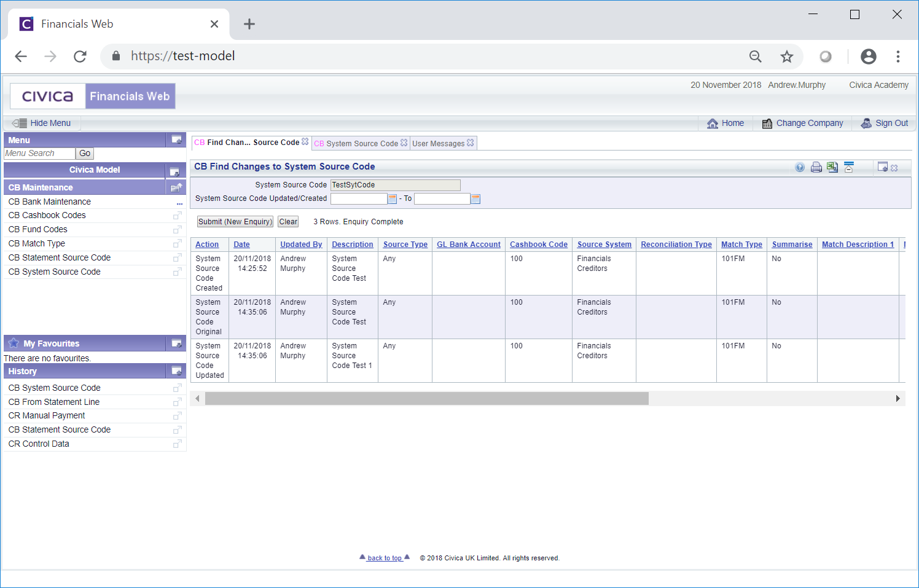Viewport: 919px width, 588px height.
Task: Print the enquiry results using the printer icon
Action: pos(816,167)
